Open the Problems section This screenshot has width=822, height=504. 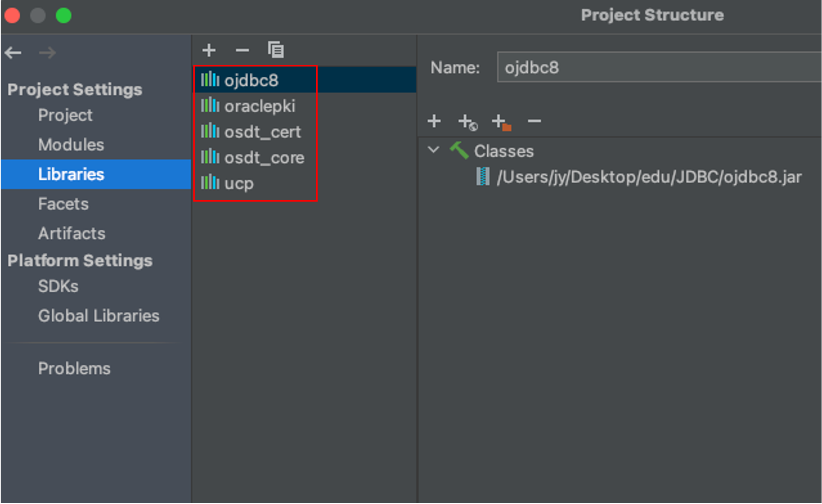point(74,369)
